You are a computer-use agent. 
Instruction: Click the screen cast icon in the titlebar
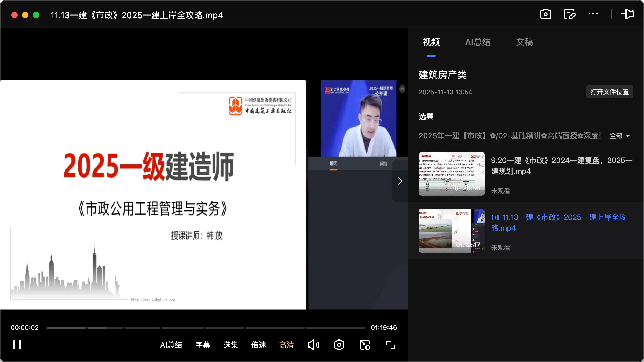pos(628,14)
